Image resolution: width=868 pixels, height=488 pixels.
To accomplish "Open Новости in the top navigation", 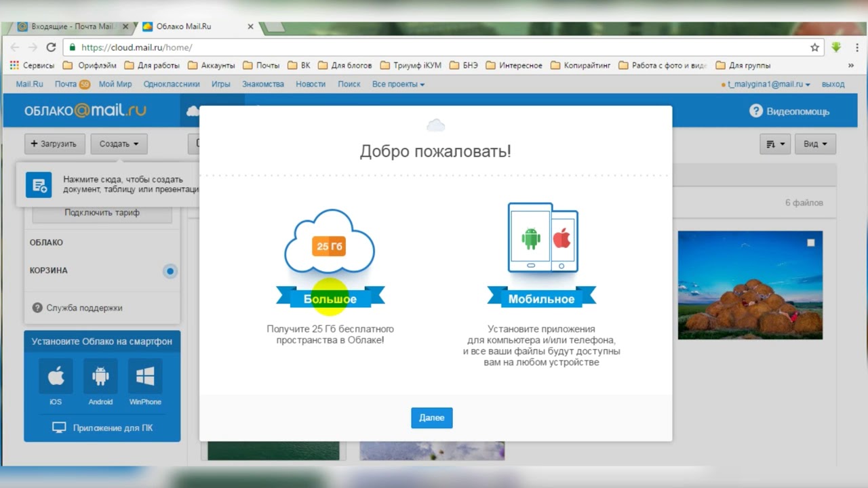I will click(x=311, y=84).
